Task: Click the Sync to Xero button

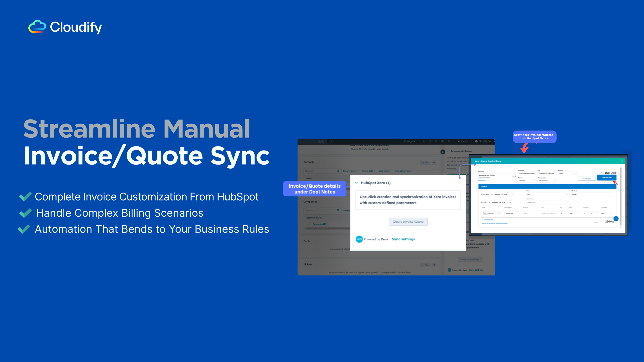Action: pos(607,178)
